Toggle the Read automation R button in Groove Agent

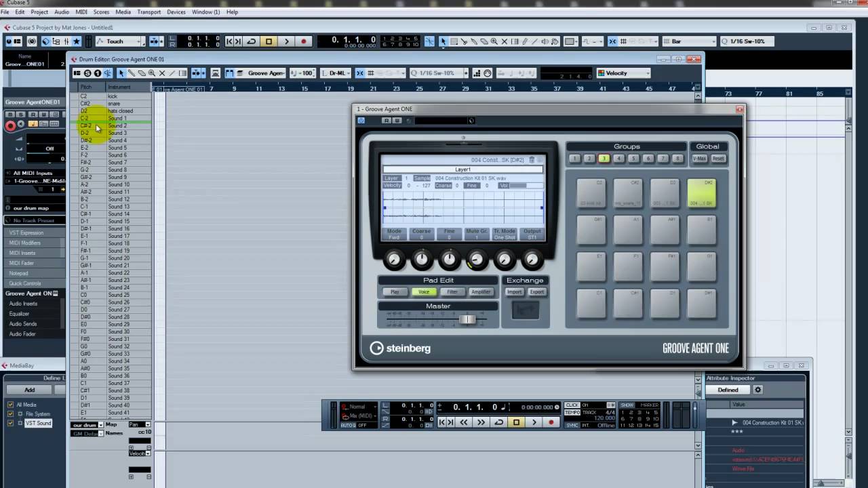pyautogui.click(x=386, y=121)
